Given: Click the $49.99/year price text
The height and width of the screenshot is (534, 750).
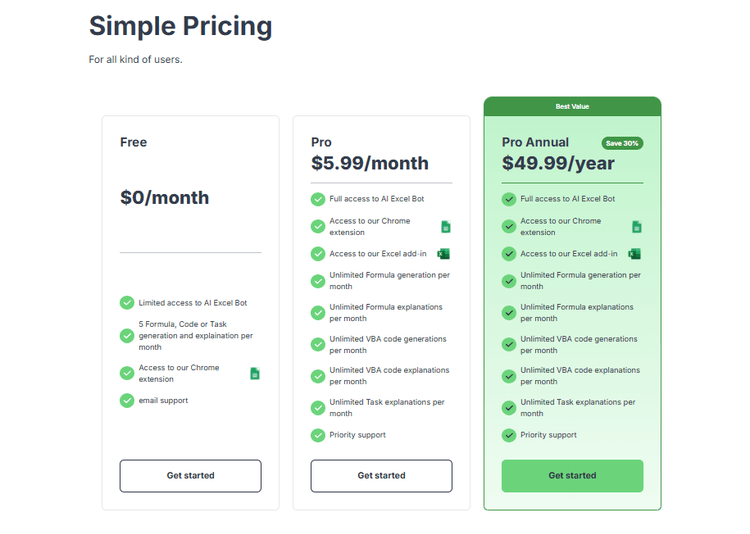Looking at the screenshot, I should 558,164.
